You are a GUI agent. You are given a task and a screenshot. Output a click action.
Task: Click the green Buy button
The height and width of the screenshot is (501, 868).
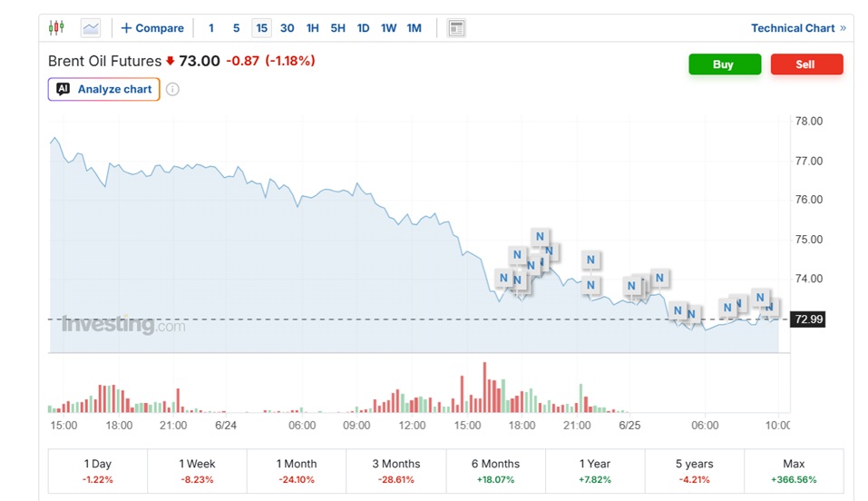click(x=725, y=64)
